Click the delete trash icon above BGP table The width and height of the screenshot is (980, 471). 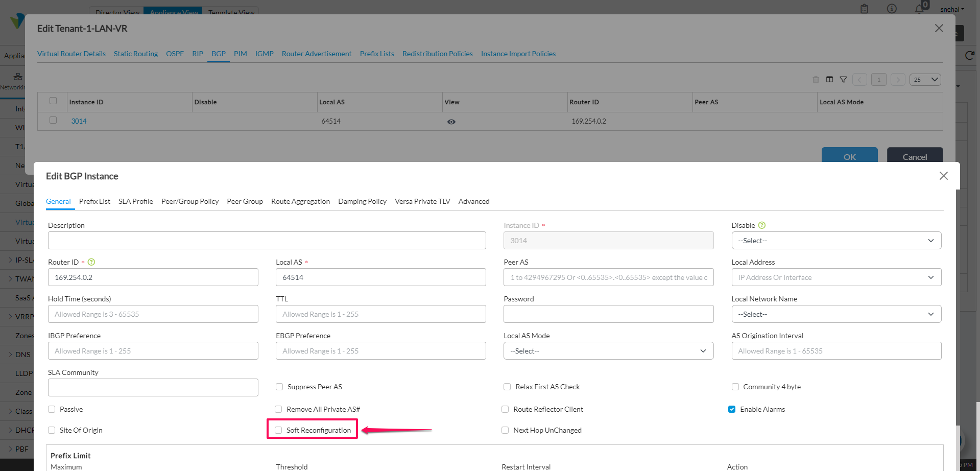pyautogui.click(x=816, y=80)
